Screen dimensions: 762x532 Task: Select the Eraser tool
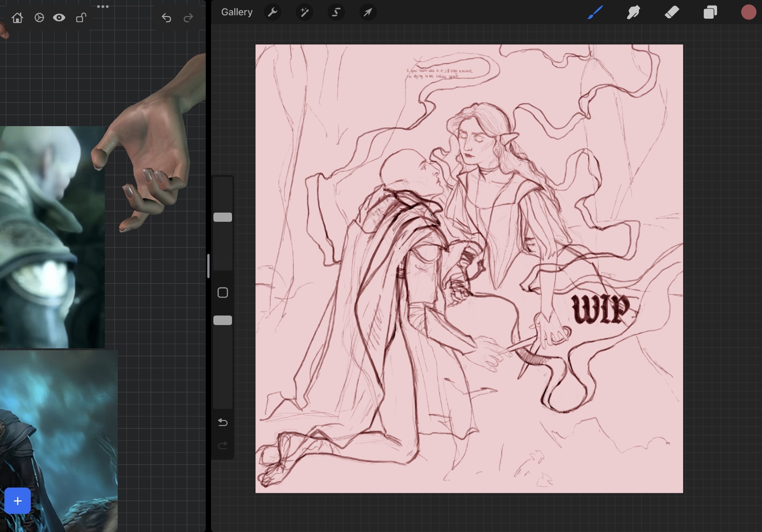pos(672,12)
